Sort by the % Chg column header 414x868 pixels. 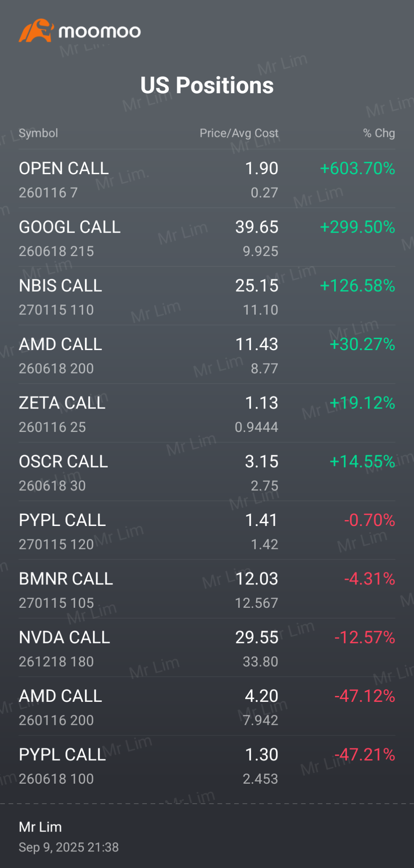tap(379, 133)
